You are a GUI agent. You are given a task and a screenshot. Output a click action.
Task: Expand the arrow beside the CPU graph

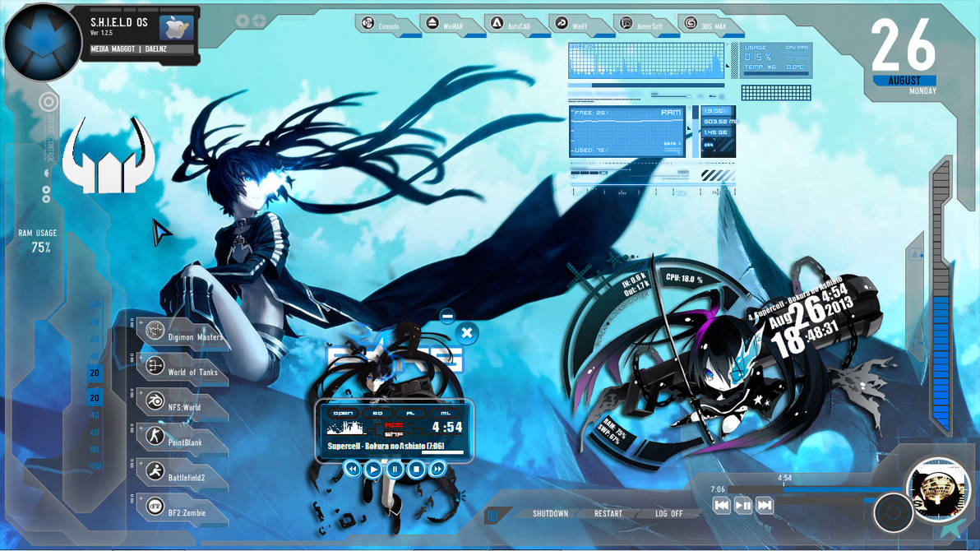point(728,64)
